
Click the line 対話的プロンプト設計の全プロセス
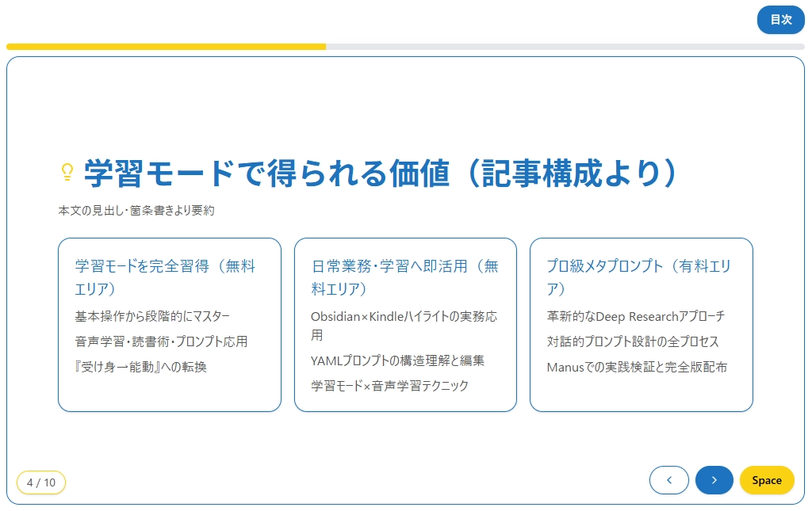tap(633, 341)
